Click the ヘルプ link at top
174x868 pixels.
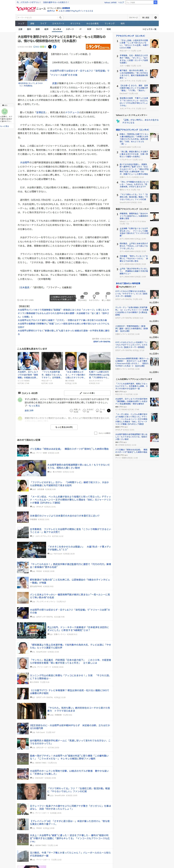click(x=121, y=2)
